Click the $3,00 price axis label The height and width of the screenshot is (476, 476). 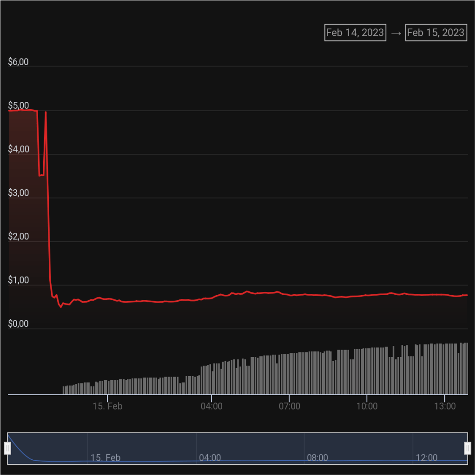click(x=18, y=193)
